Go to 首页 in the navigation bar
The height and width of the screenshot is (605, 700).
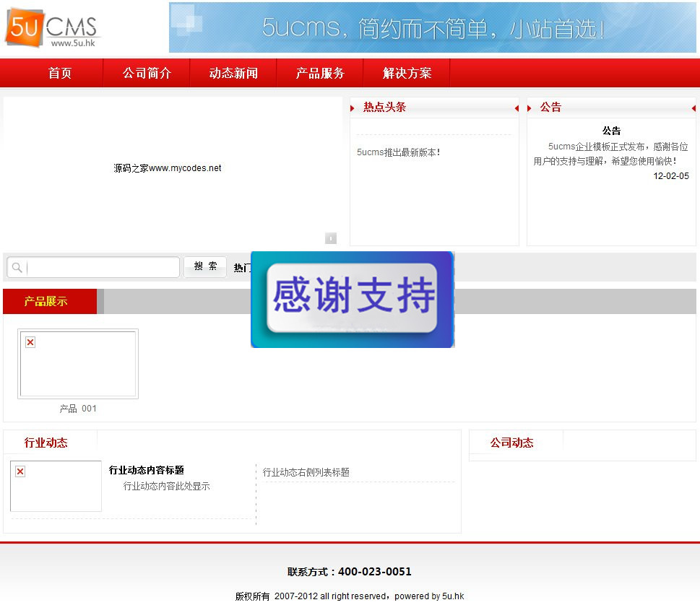[60, 73]
